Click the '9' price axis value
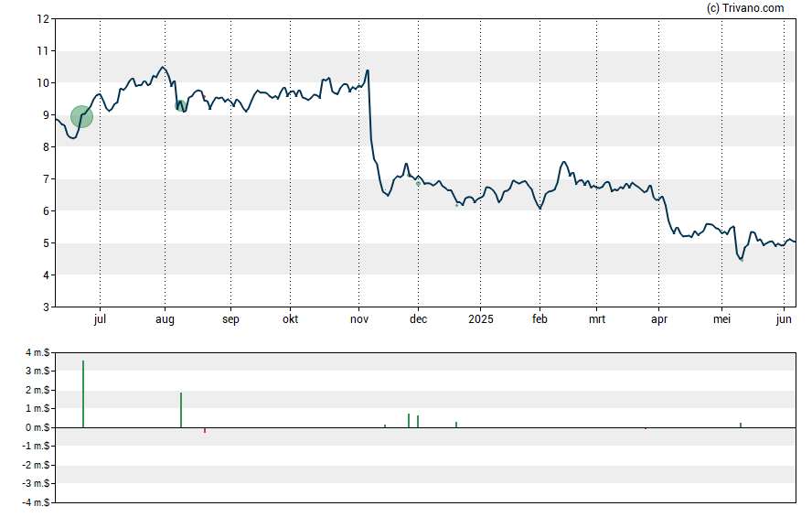 (46, 115)
